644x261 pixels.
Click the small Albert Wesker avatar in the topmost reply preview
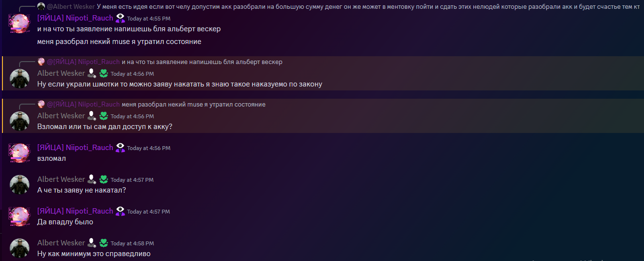(x=41, y=6)
